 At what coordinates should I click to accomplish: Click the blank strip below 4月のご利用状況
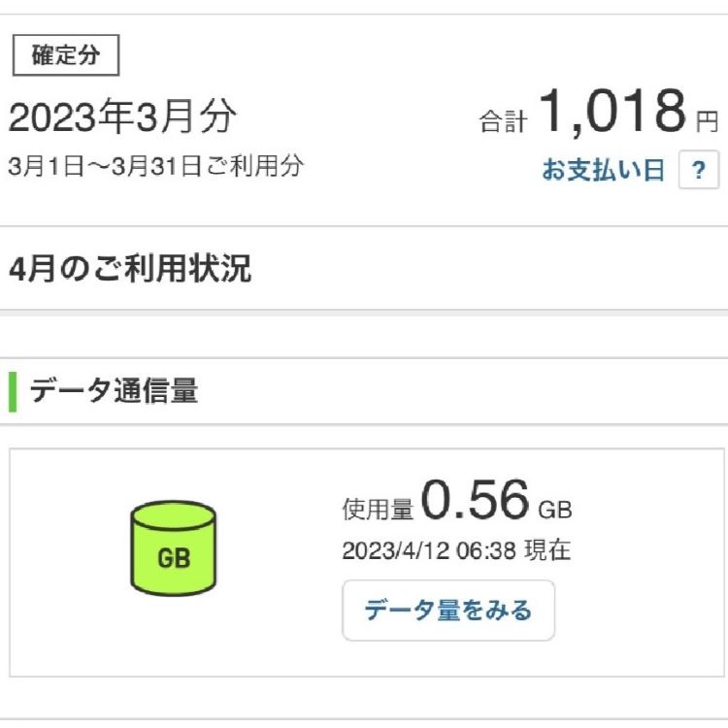tap(364, 337)
